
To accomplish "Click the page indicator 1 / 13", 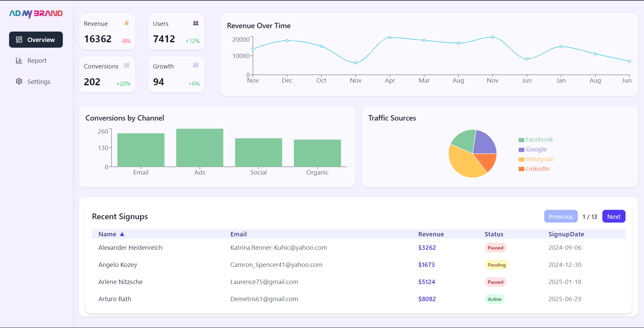I will pyautogui.click(x=590, y=217).
